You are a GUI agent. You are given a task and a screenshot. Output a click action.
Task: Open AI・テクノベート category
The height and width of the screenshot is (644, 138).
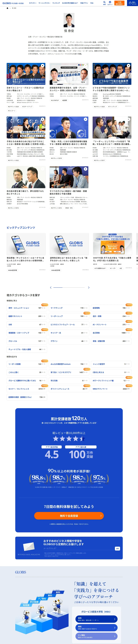[111, 324]
